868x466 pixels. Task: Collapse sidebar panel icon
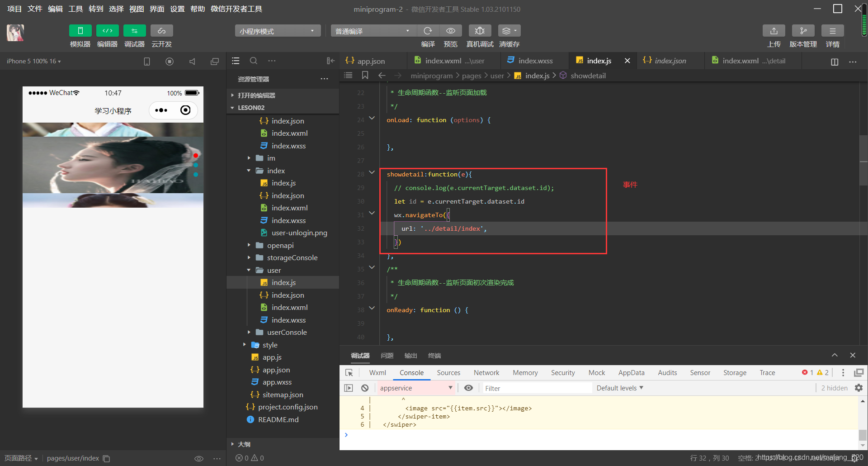coord(330,61)
